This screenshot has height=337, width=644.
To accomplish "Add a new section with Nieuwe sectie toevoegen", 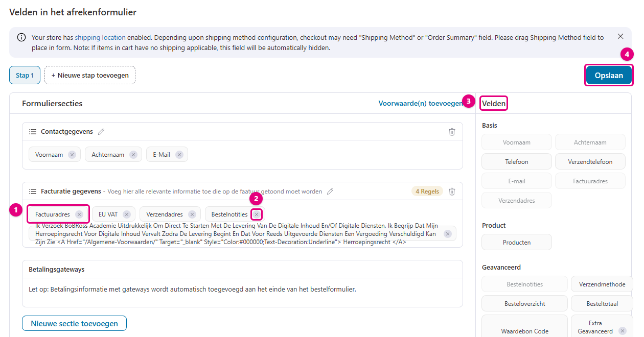I will coord(74,323).
